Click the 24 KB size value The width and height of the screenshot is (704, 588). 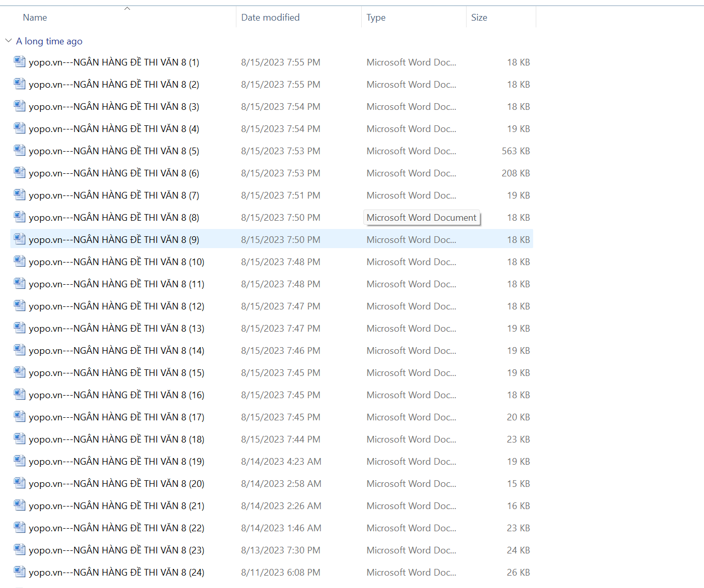(518, 550)
